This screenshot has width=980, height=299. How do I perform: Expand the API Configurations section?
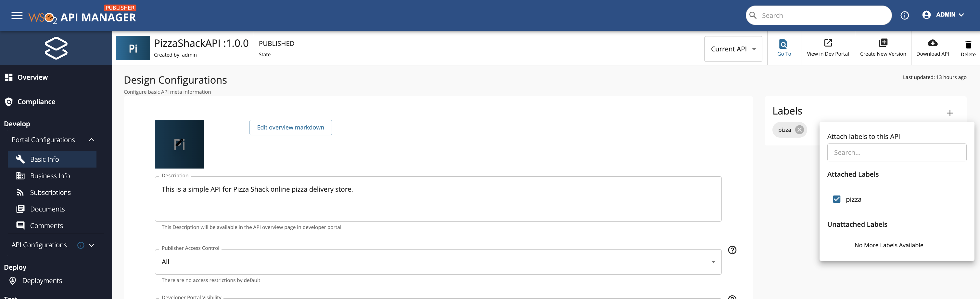[x=91, y=245]
